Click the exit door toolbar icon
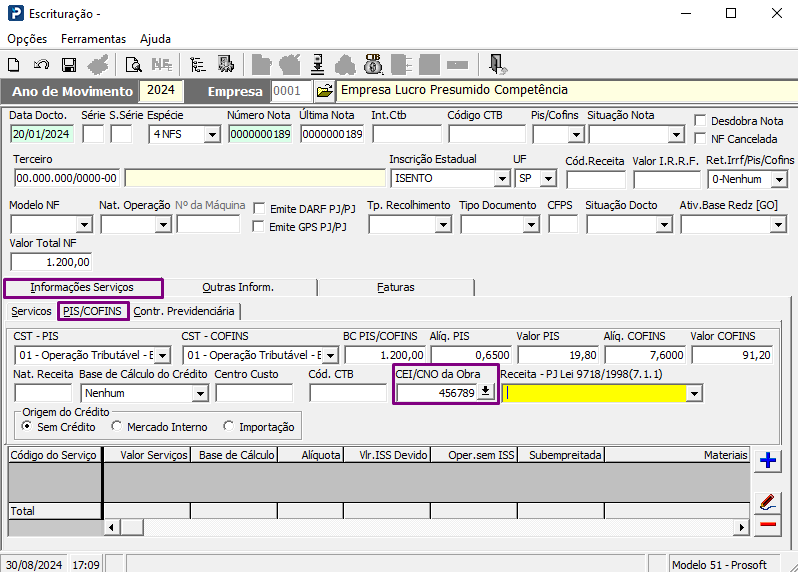 [x=496, y=64]
